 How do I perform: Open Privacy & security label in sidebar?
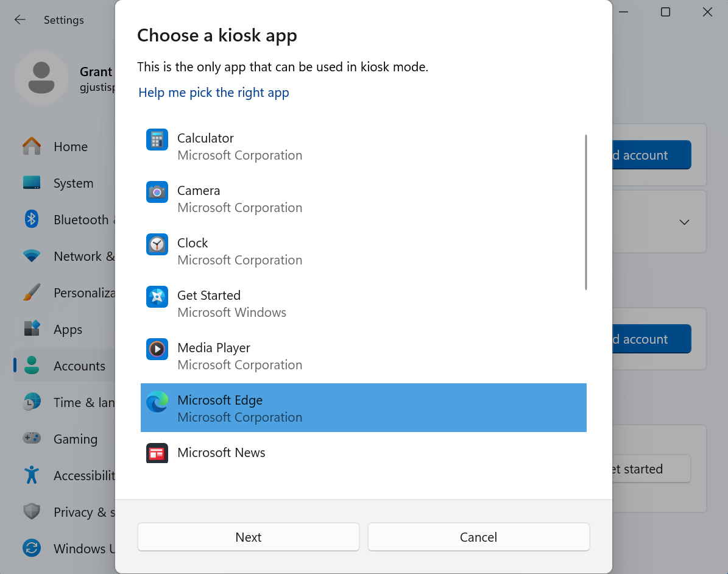click(84, 512)
